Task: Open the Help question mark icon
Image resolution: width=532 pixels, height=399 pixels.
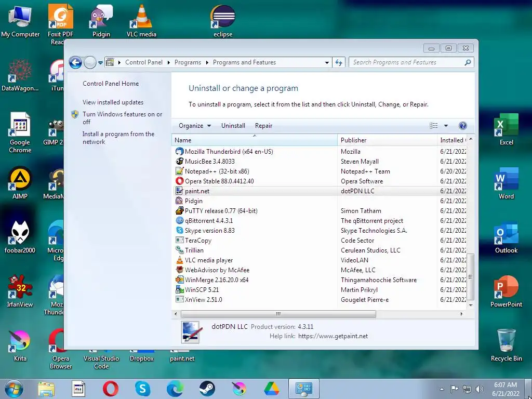Action: 462,126
